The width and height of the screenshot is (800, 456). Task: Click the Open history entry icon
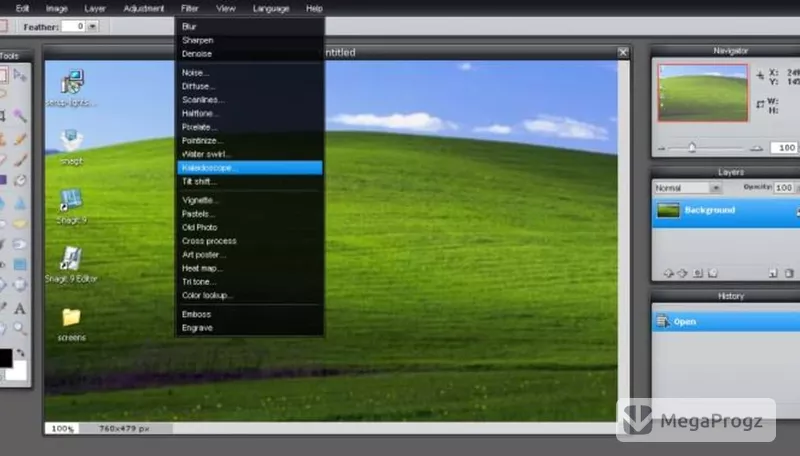pyautogui.click(x=662, y=321)
